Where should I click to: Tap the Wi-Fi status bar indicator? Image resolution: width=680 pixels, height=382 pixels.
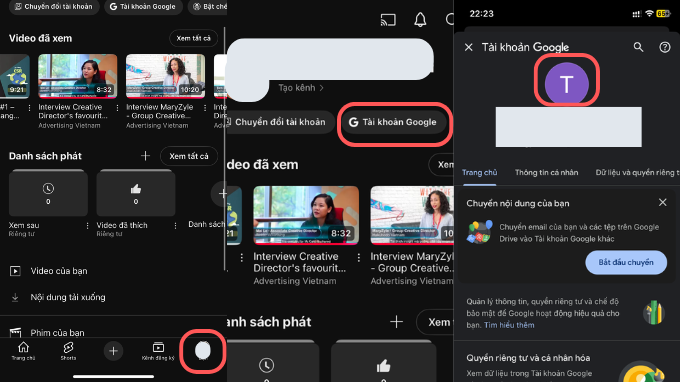tap(649, 14)
